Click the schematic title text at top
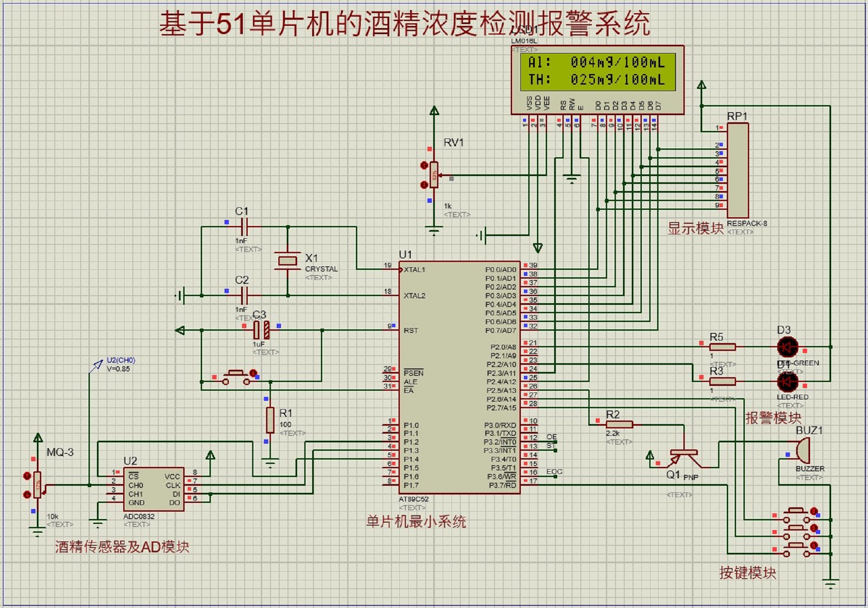Image resolution: width=868 pixels, height=608 pixels. point(404,23)
